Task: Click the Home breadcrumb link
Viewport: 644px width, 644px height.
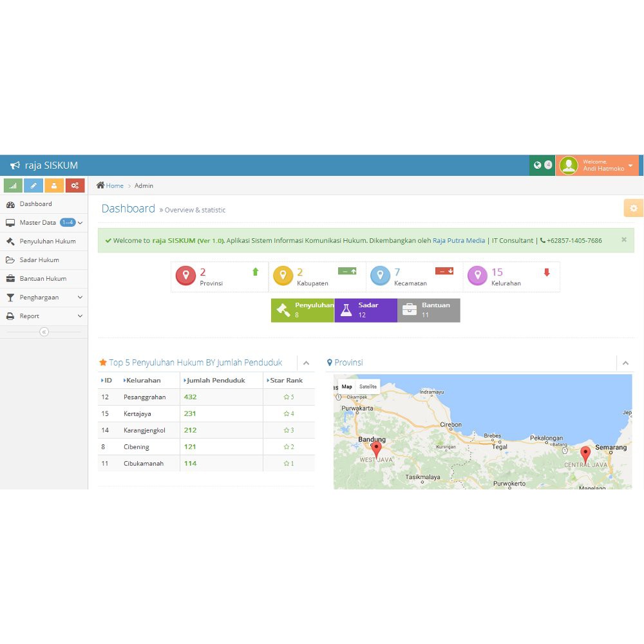Action: [115, 185]
